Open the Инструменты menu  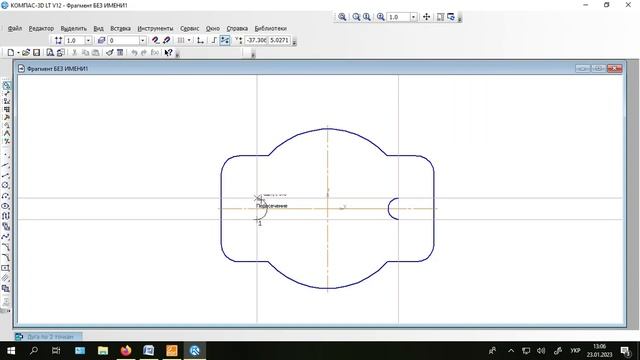pyautogui.click(x=155, y=29)
